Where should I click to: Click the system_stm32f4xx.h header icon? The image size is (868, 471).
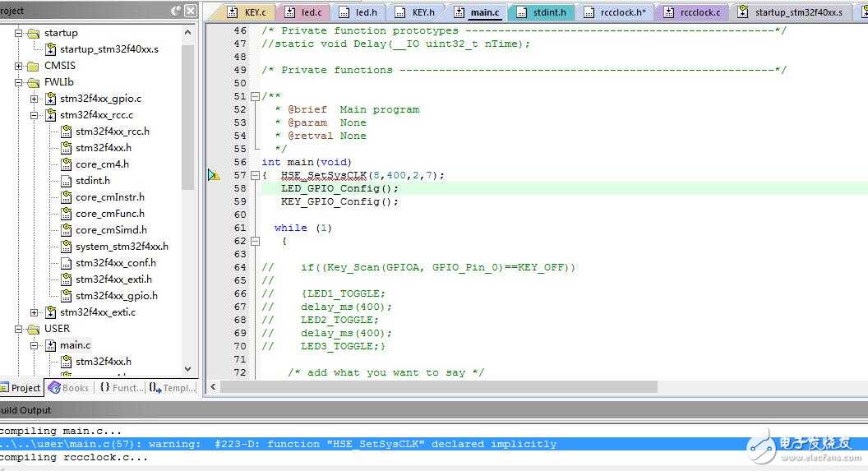click(66, 247)
